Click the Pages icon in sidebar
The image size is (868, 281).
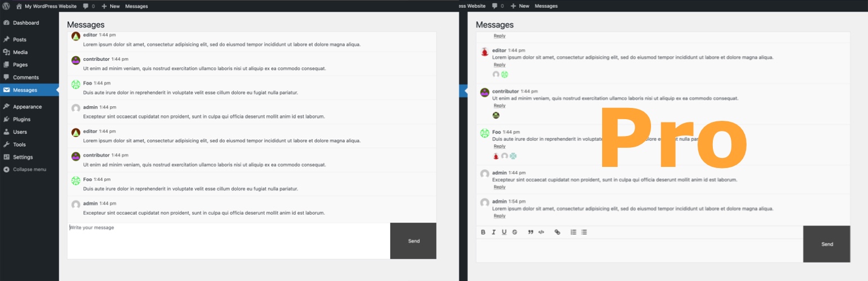coord(6,65)
